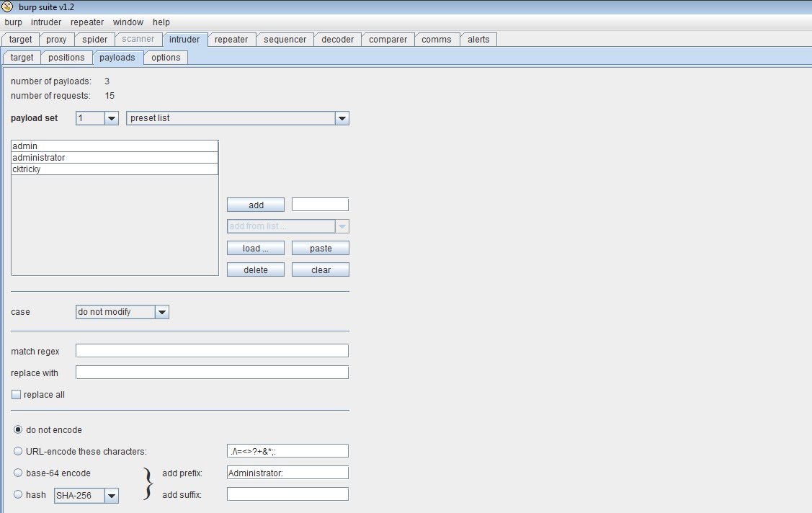The width and height of the screenshot is (812, 513).
Task: Select the top-level intruder tab
Action: coord(184,40)
